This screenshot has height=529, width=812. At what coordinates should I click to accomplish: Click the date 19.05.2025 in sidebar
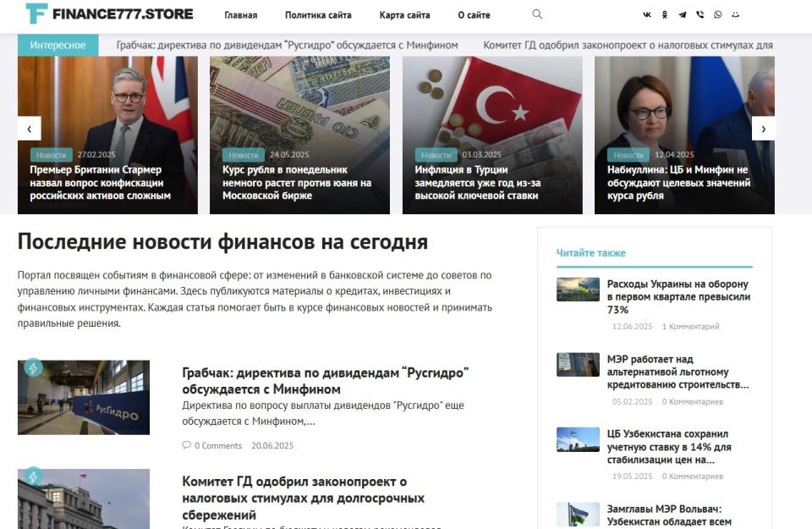(632, 477)
